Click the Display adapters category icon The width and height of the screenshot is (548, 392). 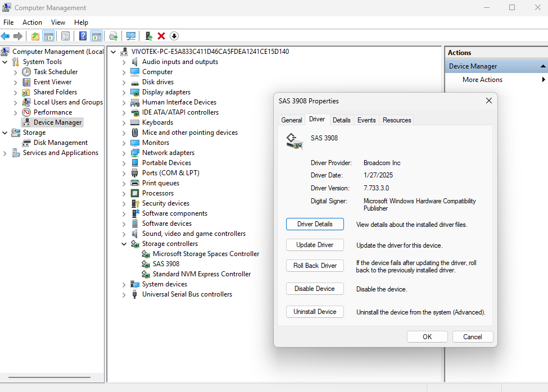pos(135,92)
